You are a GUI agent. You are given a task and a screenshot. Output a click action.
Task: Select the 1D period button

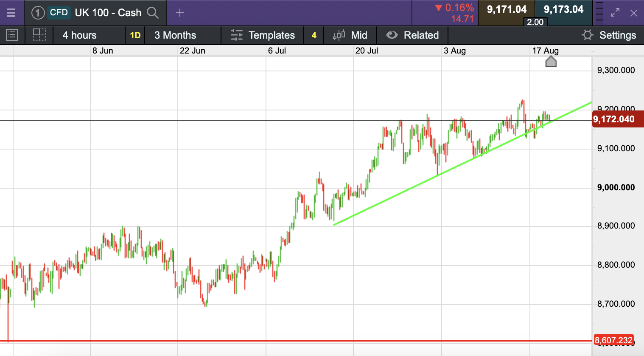click(x=135, y=35)
